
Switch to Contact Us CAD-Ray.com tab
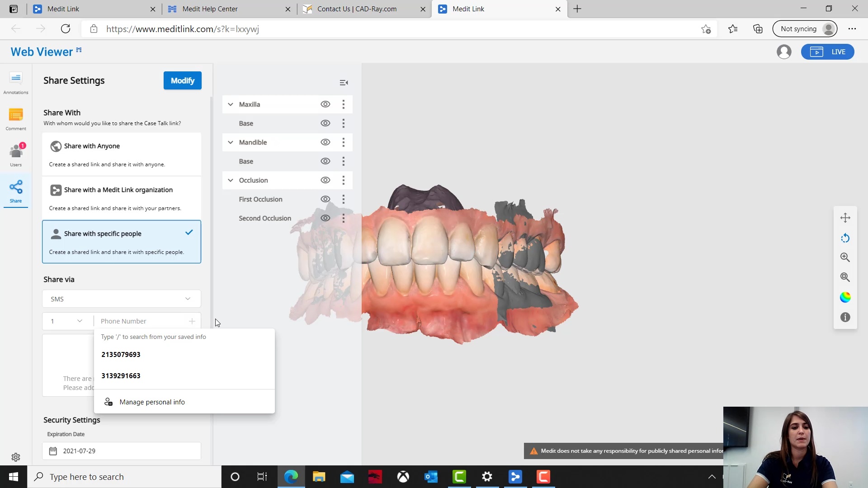(364, 9)
